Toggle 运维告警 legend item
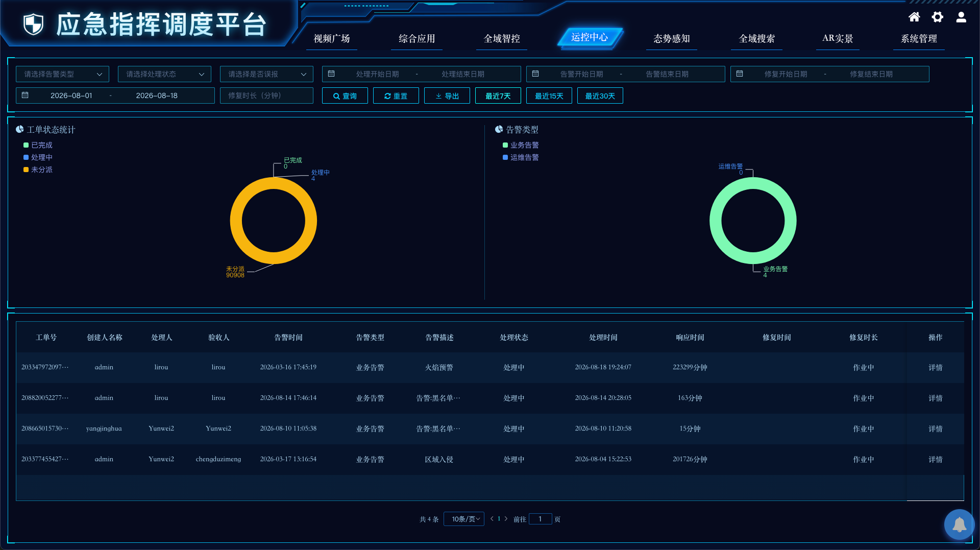980x550 pixels. [521, 157]
